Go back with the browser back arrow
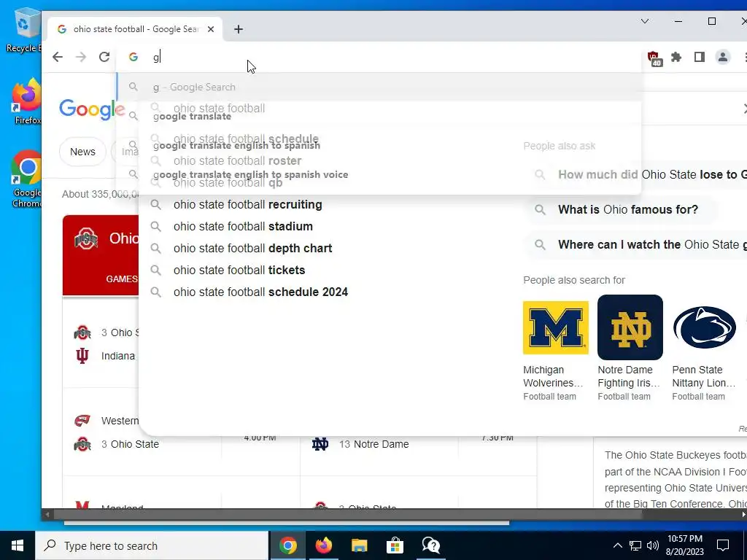This screenshot has width=747, height=560. (58, 57)
